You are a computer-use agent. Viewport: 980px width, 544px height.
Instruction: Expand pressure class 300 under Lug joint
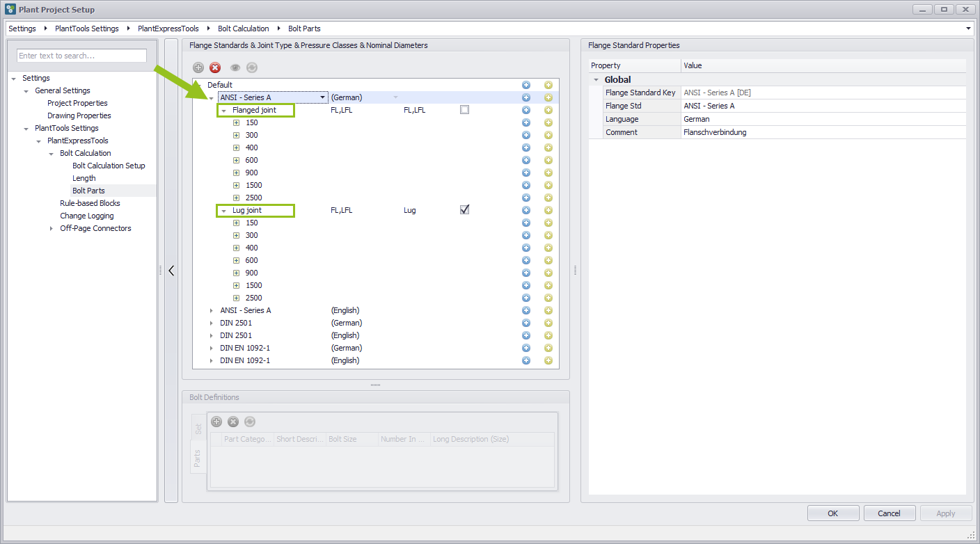click(x=236, y=235)
